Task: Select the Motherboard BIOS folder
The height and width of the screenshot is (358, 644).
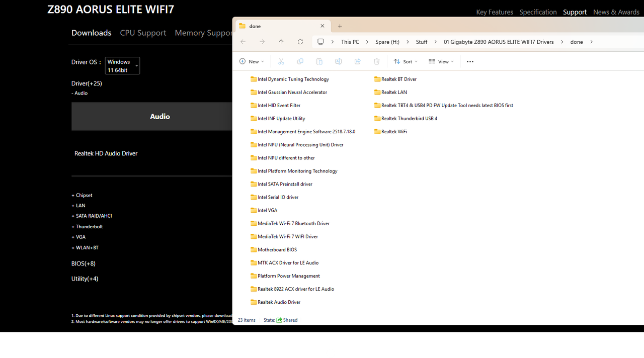Action: [x=274, y=249]
